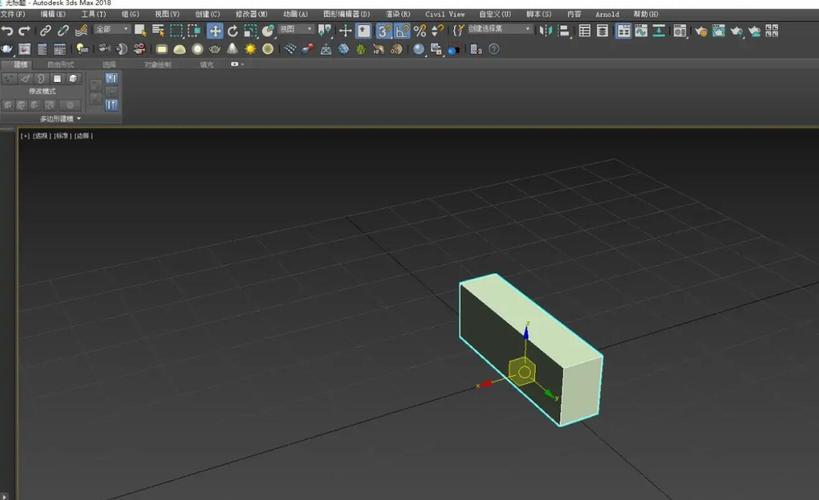Click the transform gizmo's red X axis handle

point(486,384)
